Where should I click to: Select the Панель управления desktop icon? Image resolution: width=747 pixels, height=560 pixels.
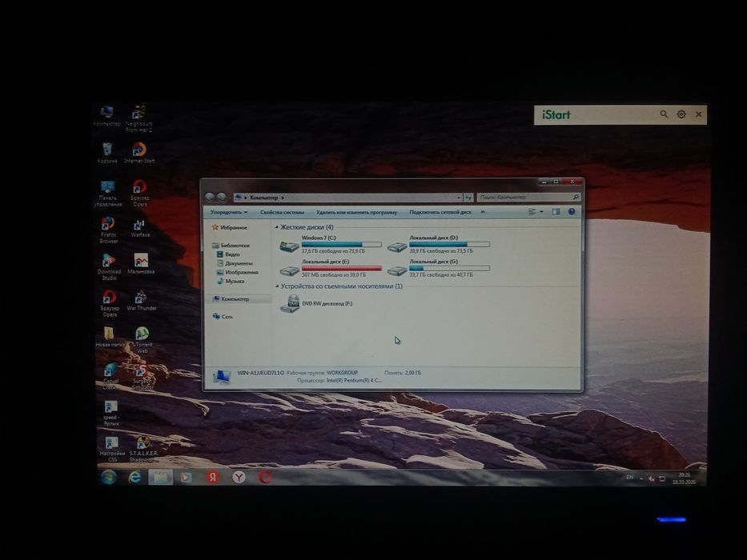107,194
